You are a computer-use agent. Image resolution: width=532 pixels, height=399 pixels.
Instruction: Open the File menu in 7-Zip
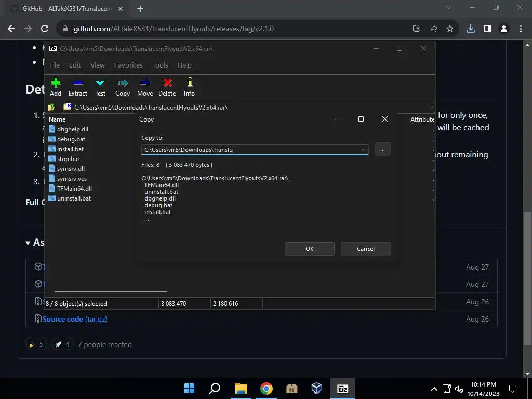click(54, 65)
